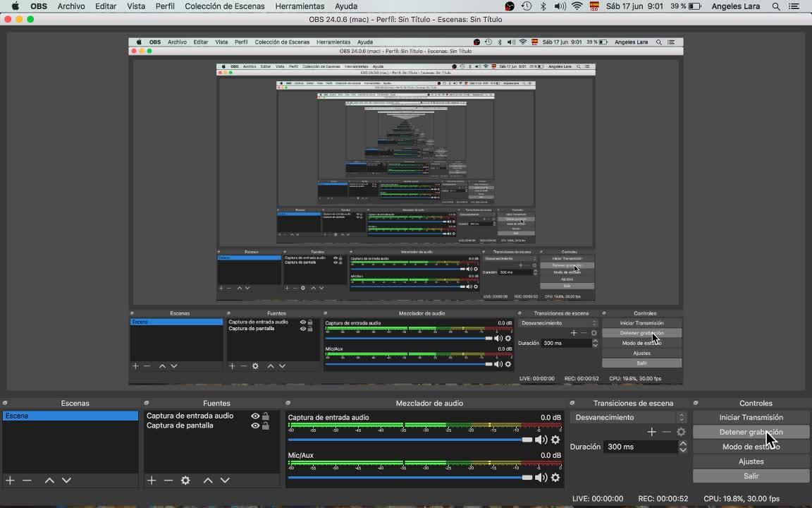Click the REC: 00:00:52 status text
812x508 pixels.
(663, 499)
